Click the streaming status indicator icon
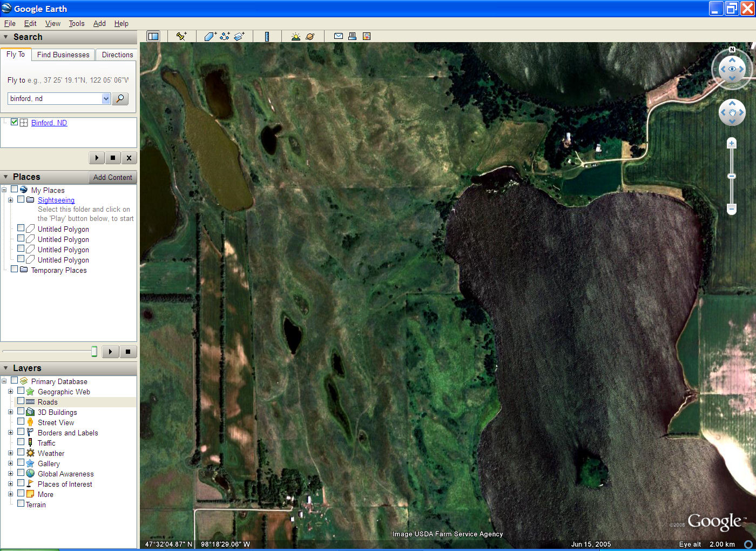The height and width of the screenshot is (551, 756). [748, 544]
